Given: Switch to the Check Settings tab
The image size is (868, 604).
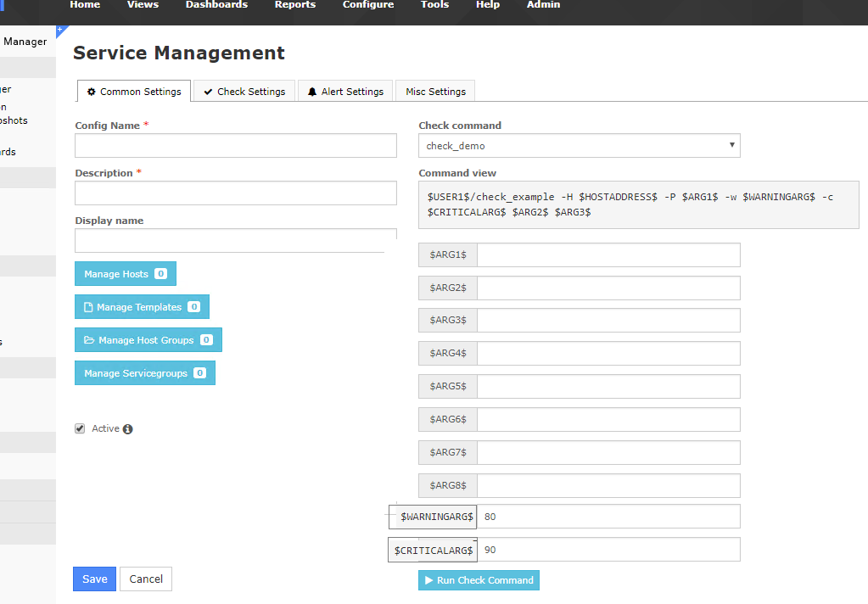Looking at the screenshot, I should (x=244, y=92).
